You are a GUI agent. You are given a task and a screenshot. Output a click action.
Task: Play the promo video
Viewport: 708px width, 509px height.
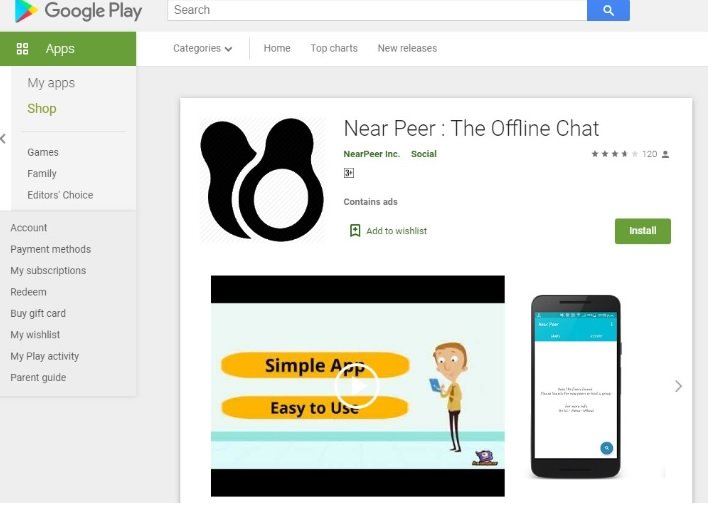[x=356, y=386]
